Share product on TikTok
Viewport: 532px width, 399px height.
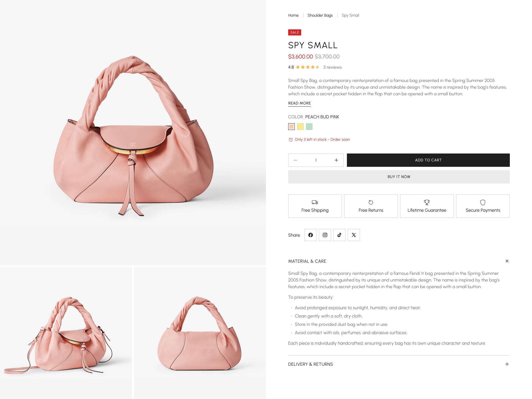tap(339, 235)
